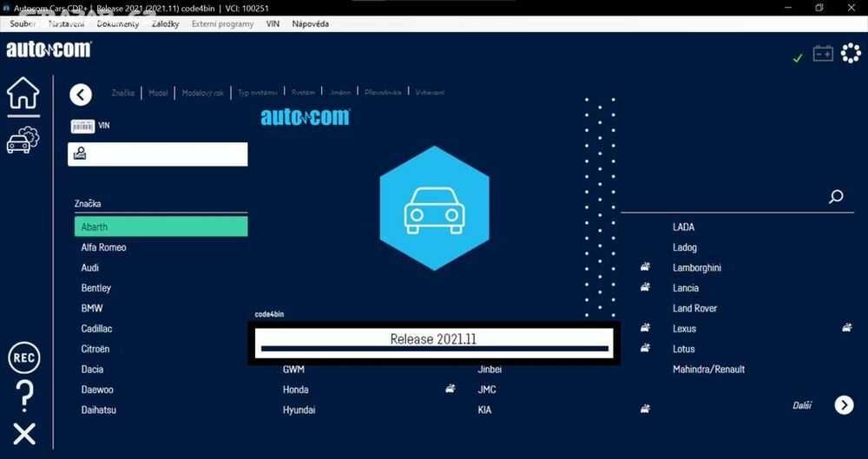This screenshot has height=459, width=868.
Task: Select Honda brand
Action: point(296,390)
